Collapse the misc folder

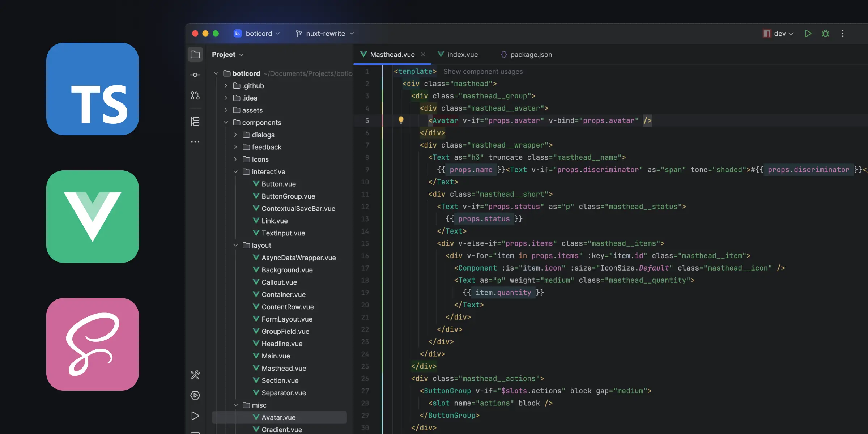(x=235, y=405)
